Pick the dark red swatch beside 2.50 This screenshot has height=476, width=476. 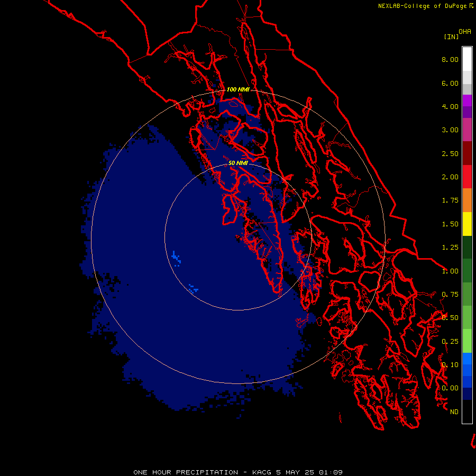(x=467, y=153)
